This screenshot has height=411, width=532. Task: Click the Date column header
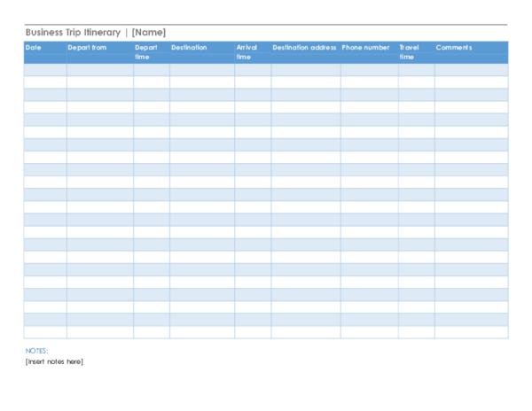coord(34,48)
